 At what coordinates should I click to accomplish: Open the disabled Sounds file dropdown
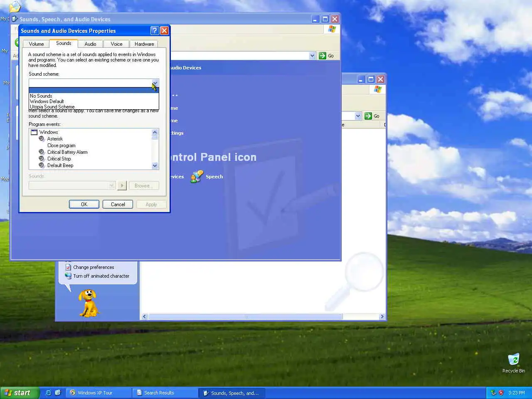click(111, 185)
